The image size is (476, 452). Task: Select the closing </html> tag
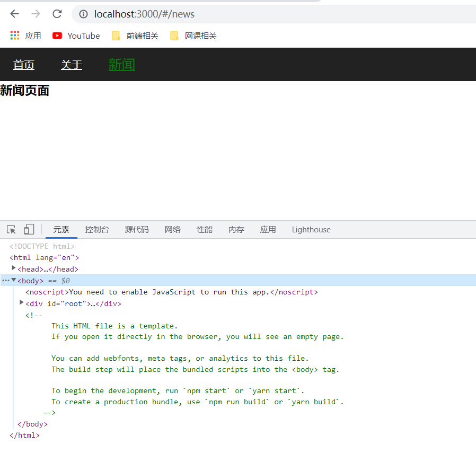pyautogui.click(x=24, y=436)
